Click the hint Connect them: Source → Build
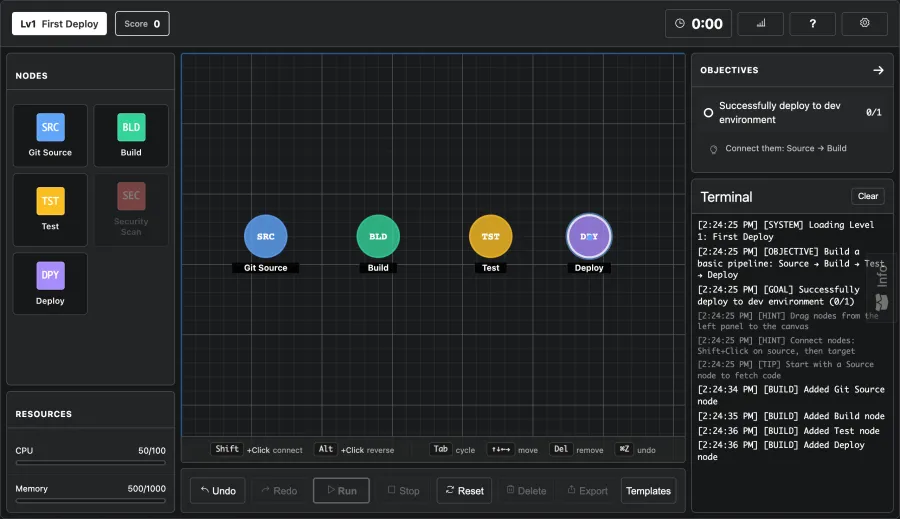This screenshot has width=900, height=519. pyautogui.click(x=786, y=148)
